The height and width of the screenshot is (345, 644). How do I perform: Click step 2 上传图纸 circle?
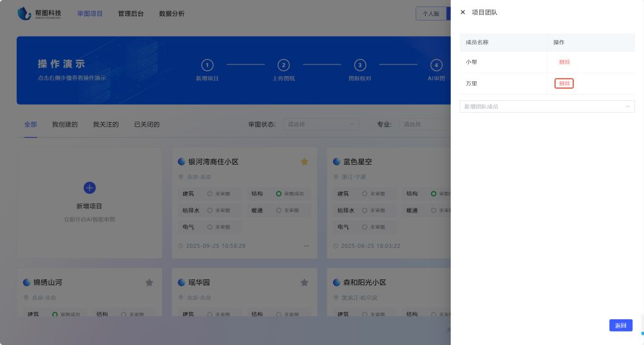[x=283, y=65]
